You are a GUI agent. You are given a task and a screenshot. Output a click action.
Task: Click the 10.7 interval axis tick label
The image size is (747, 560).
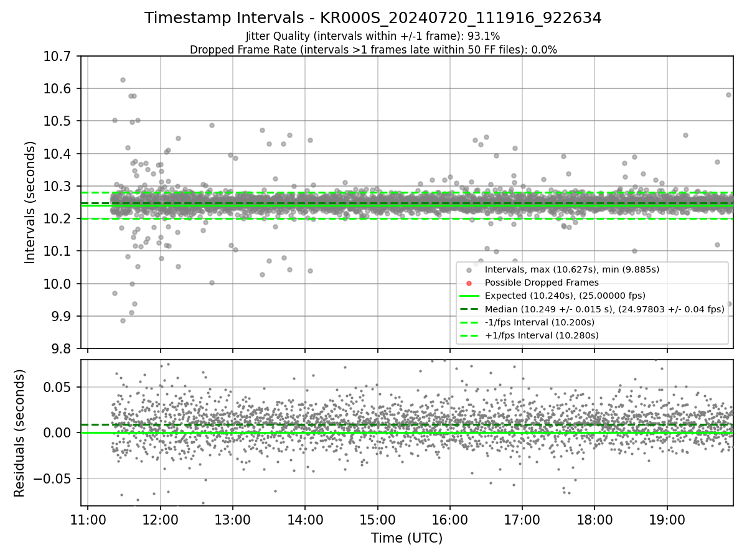(x=57, y=57)
